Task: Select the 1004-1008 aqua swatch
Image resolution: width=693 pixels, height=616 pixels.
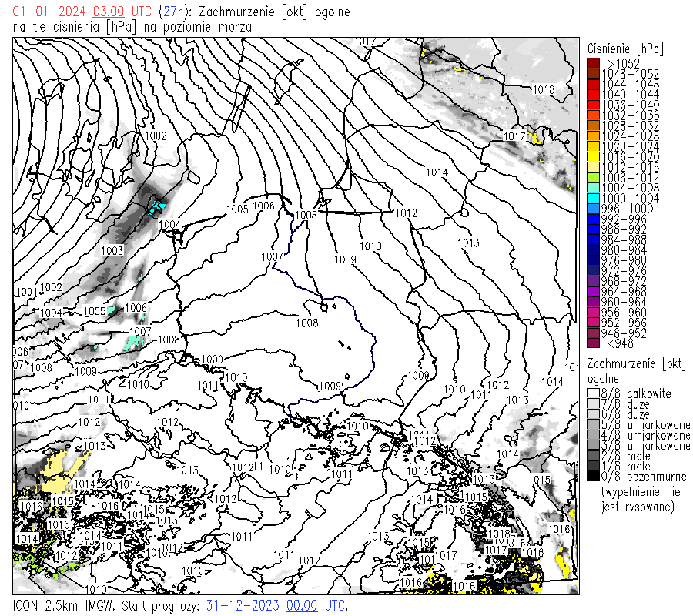Action: pos(593,188)
